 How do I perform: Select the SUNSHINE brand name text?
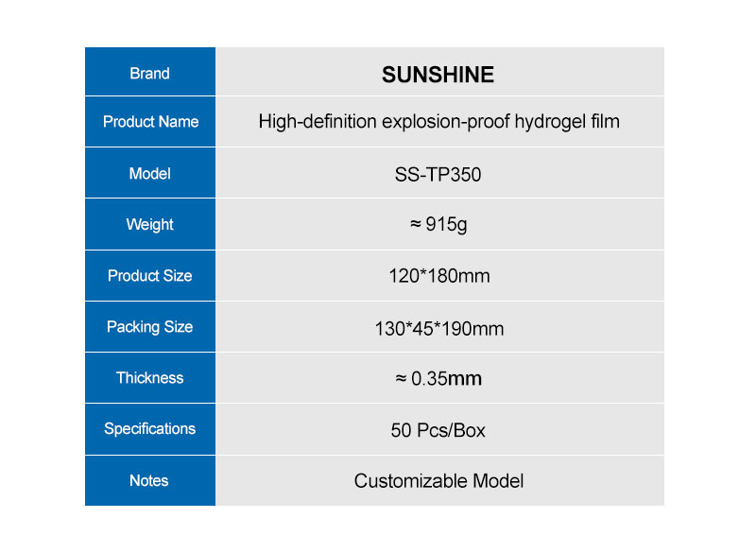(438, 75)
